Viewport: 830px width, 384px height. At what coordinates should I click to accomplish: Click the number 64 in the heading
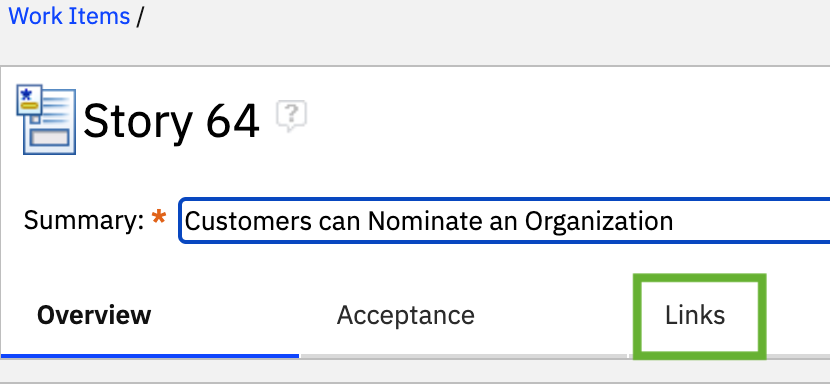(232, 121)
